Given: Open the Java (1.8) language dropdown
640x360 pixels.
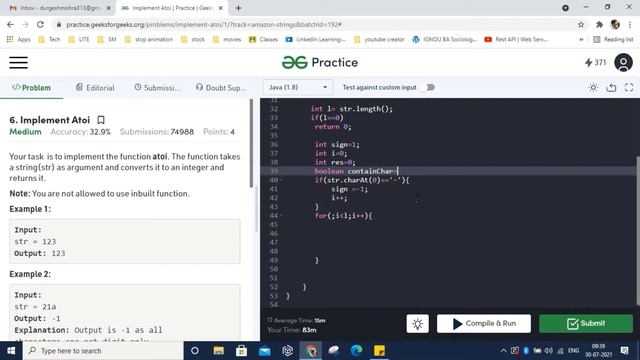Looking at the screenshot, I should pyautogui.click(x=298, y=87).
